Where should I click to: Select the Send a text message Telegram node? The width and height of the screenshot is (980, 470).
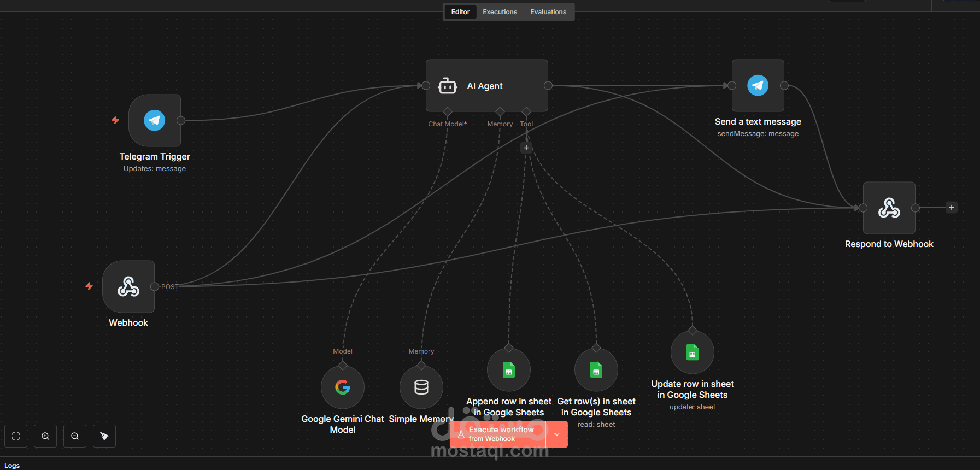point(758,86)
